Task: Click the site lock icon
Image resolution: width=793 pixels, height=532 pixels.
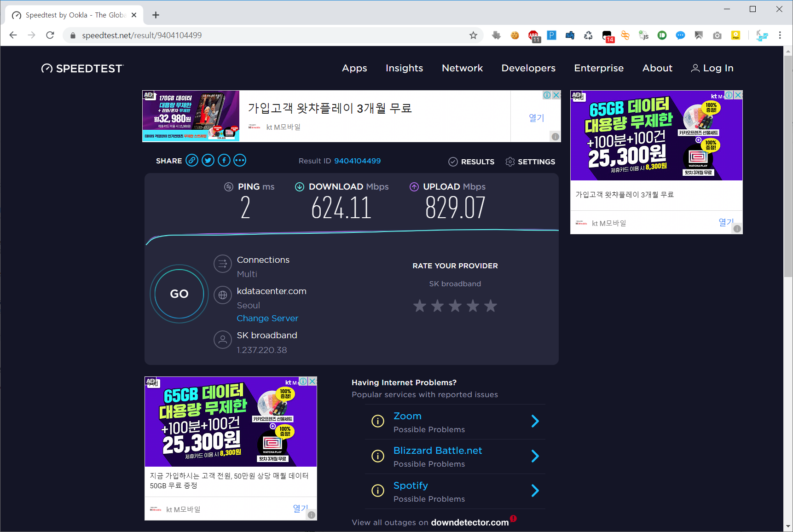Action: click(73, 35)
